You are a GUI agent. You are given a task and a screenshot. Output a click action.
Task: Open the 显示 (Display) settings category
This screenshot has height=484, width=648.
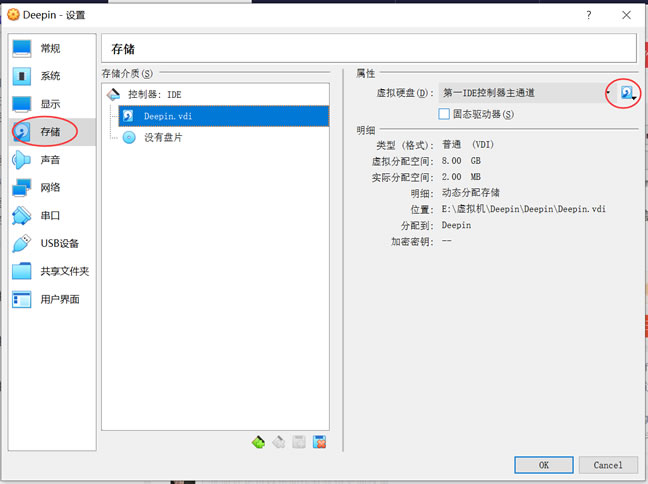click(52, 104)
